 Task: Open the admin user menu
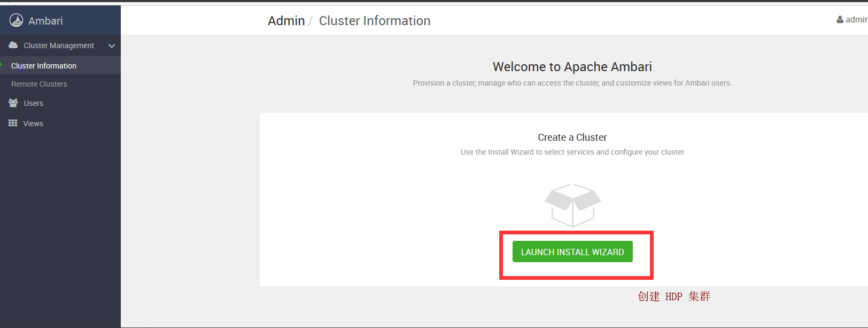click(x=856, y=19)
